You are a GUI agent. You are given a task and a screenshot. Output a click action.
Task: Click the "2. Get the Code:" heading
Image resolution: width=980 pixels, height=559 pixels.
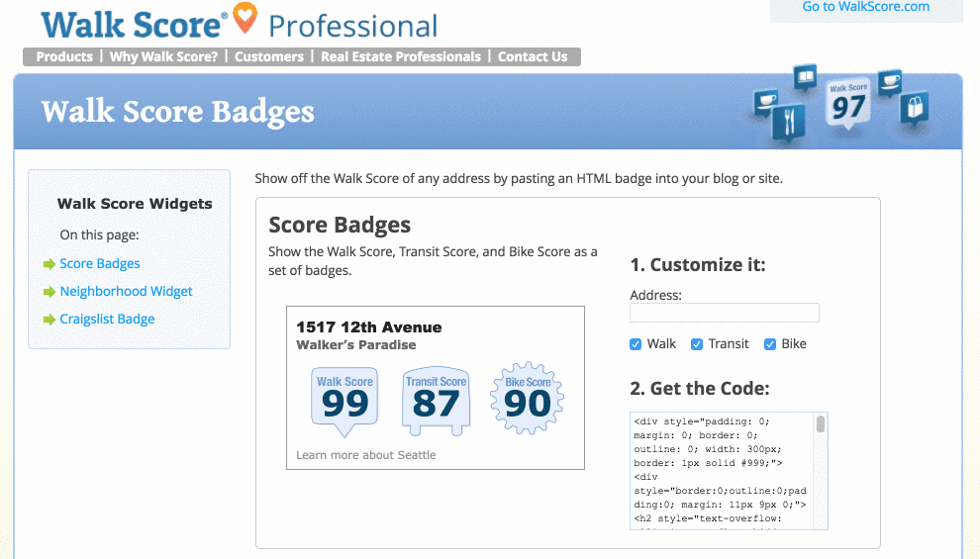(700, 389)
